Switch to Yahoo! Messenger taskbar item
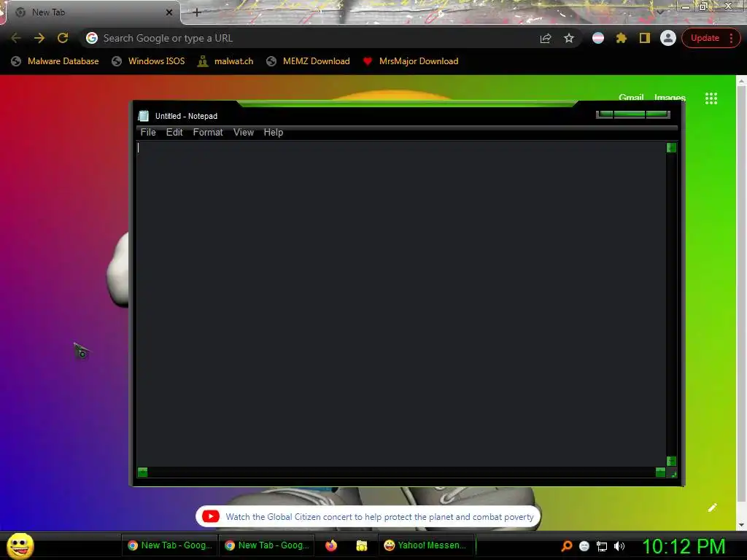747x560 pixels. coord(426,545)
